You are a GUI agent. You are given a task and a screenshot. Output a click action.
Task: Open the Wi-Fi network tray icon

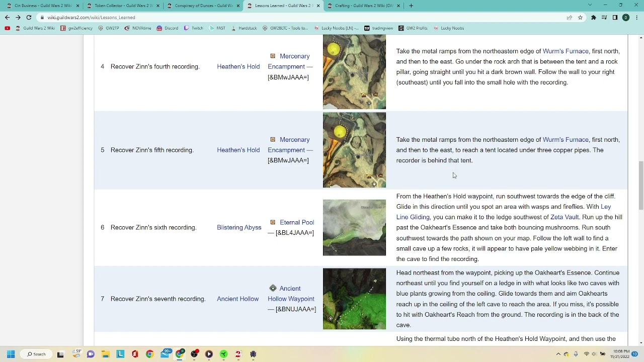[x=587, y=354]
